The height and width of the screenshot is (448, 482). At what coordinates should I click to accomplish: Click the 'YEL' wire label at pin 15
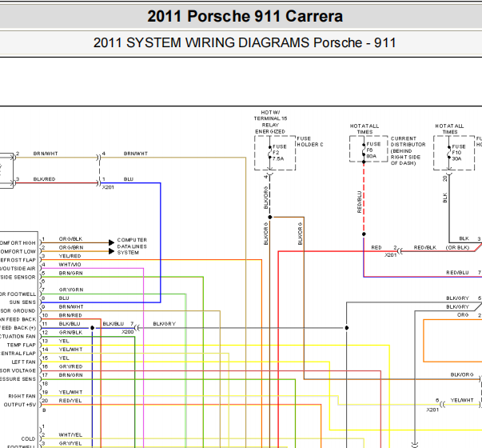coord(64,358)
